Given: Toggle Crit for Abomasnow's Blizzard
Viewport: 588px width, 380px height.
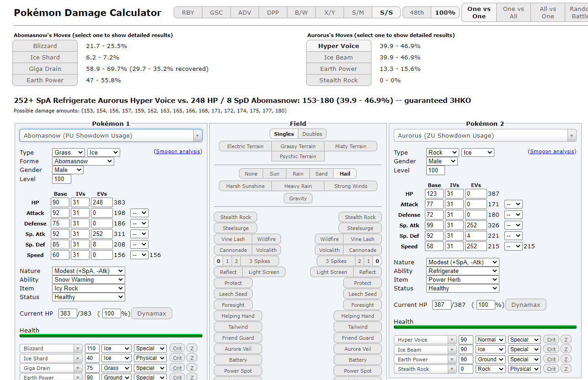Looking at the screenshot, I should click(177, 348).
